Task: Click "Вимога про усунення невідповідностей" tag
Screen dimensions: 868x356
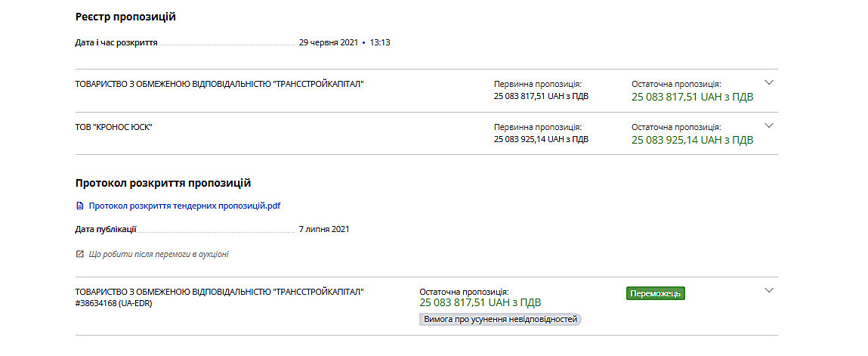Action: pyautogui.click(x=500, y=320)
